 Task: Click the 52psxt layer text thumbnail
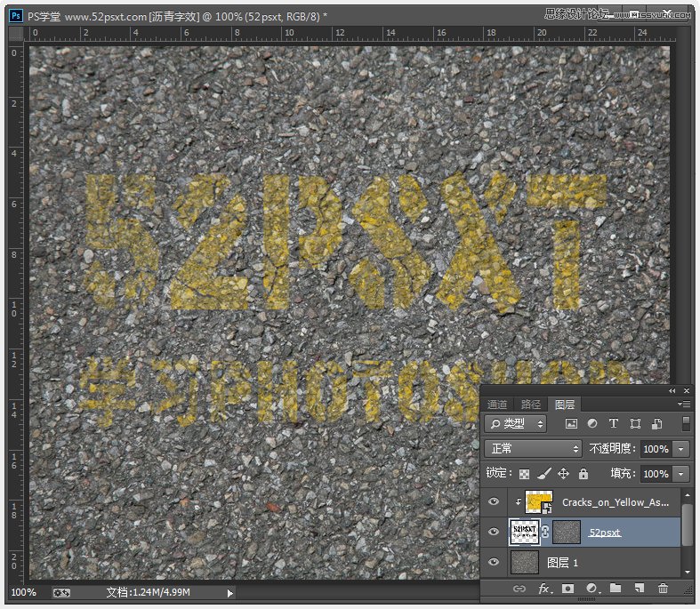point(524,532)
